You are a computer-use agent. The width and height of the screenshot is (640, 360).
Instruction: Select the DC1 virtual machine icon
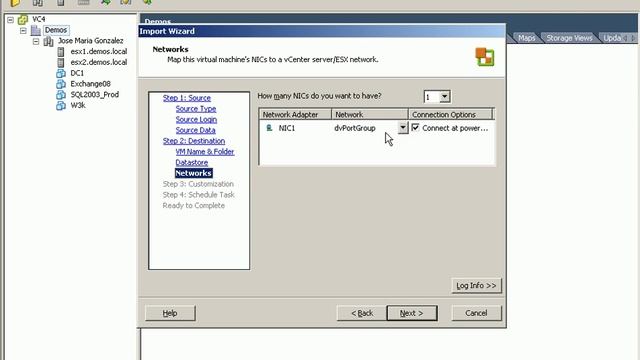coord(61,73)
